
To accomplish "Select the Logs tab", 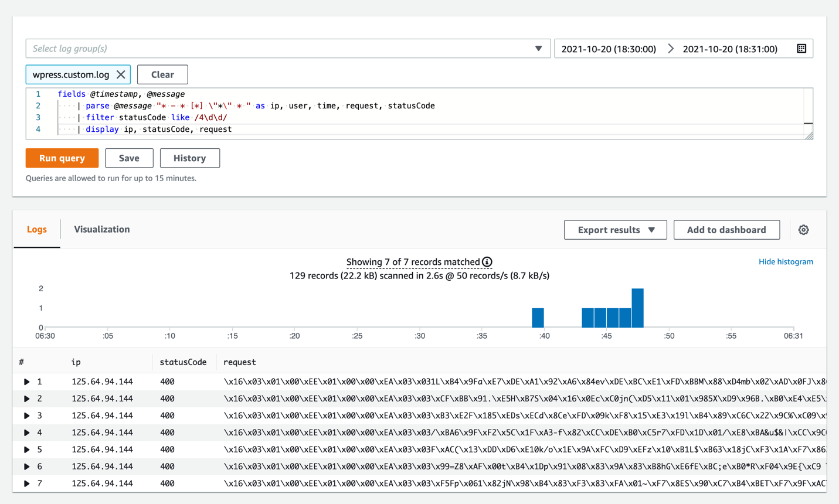I will coord(36,229).
